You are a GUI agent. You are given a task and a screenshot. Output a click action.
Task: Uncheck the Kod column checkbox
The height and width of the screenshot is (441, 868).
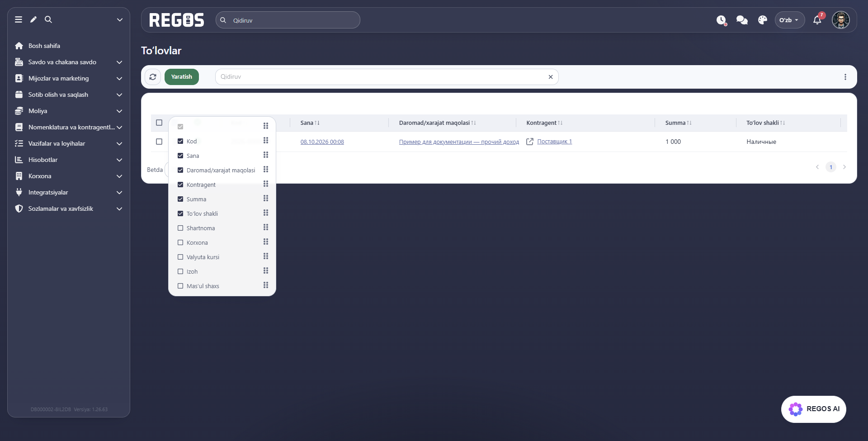(180, 141)
